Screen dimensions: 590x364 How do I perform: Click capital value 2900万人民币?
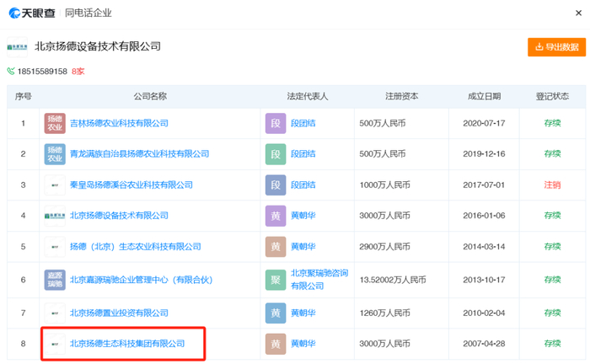(x=384, y=247)
